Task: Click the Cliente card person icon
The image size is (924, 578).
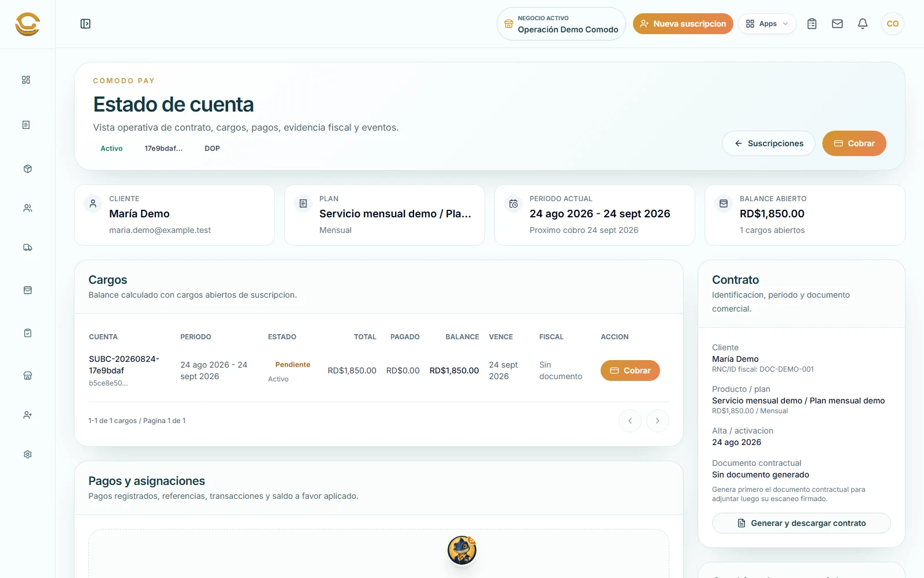Action: tap(93, 203)
